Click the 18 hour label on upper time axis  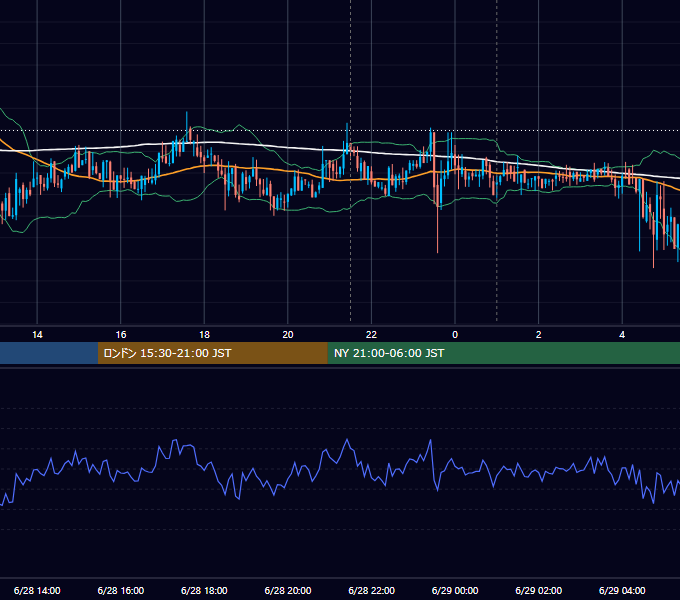pyautogui.click(x=204, y=335)
